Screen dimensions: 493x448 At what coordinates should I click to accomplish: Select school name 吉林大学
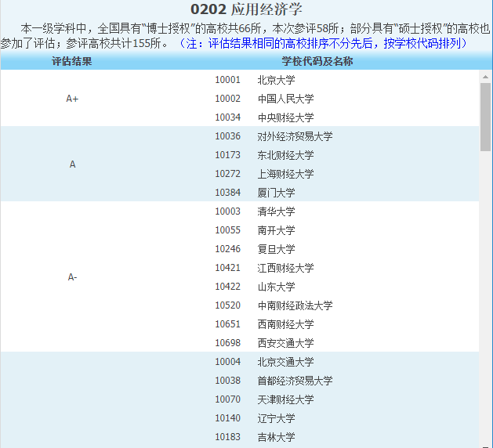276,437
